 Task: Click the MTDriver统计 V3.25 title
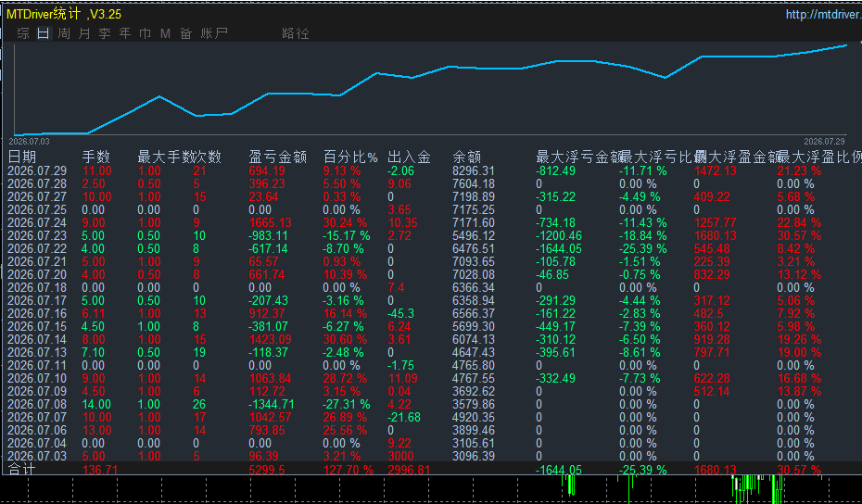[64, 14]
